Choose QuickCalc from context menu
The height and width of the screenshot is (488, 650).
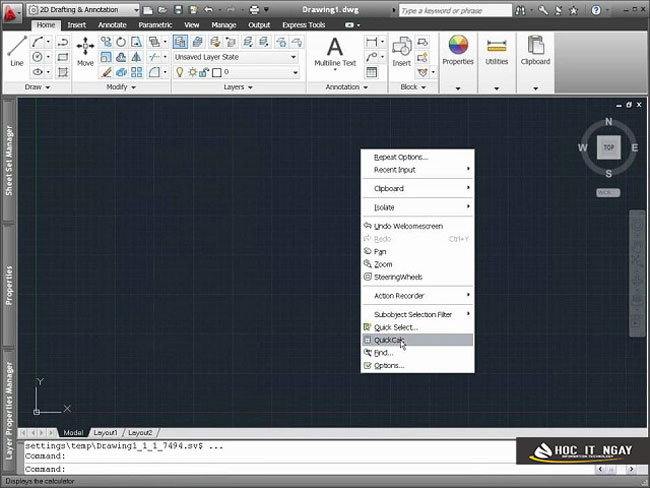click(x=417, y=340)
